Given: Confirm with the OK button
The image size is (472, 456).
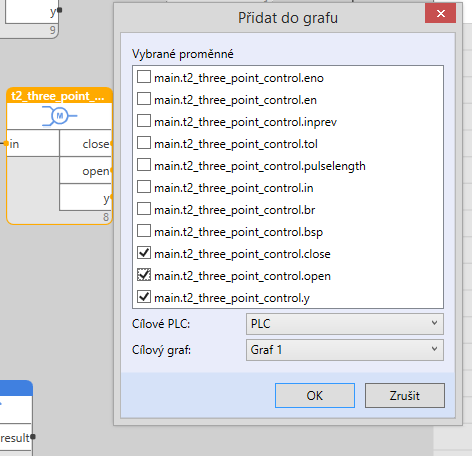Looking at the screenshot, I should [315, 395].
